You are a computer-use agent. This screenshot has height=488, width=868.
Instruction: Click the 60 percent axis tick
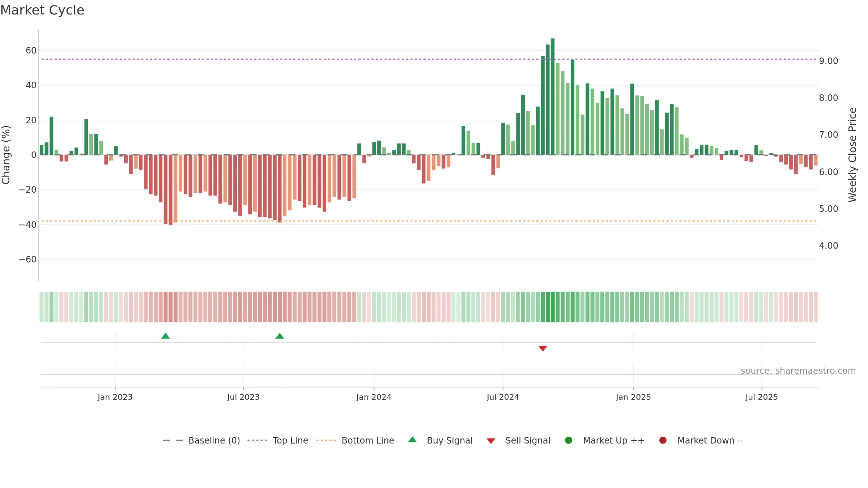click(31, 51)
